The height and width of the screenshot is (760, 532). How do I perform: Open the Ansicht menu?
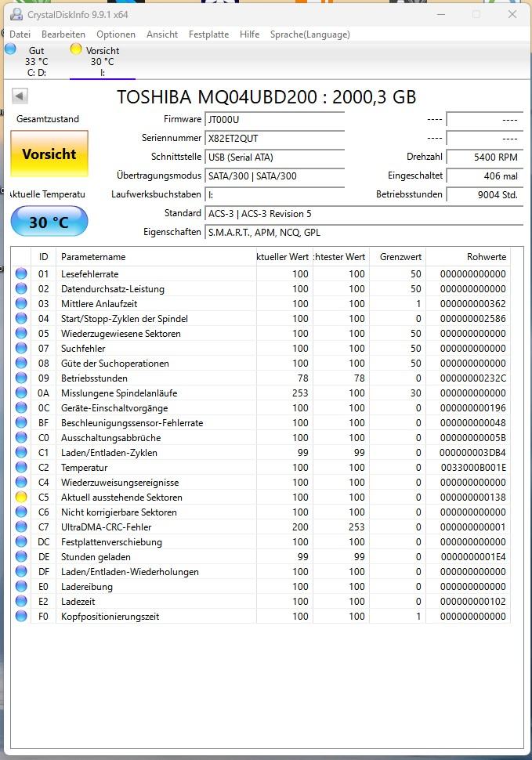(x=162, y=34)
